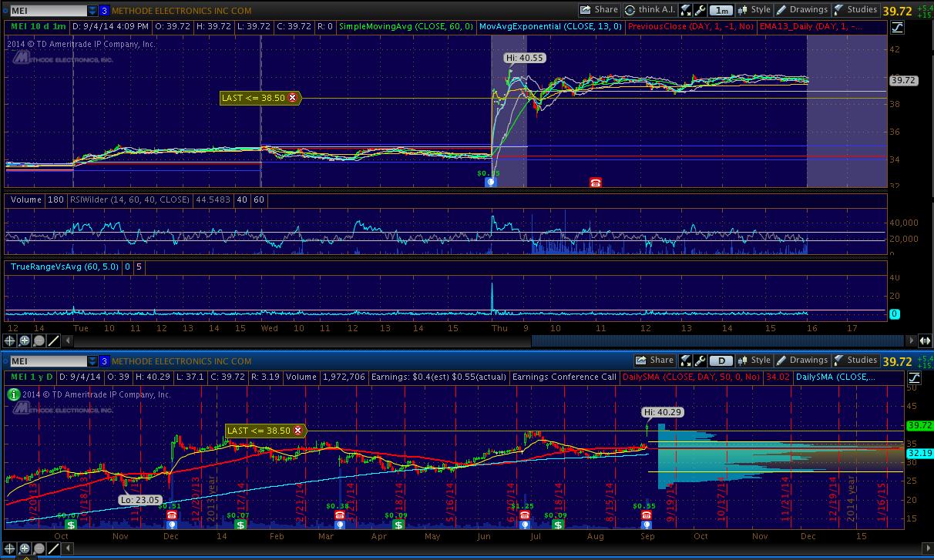The width and height of the screenshot is (934, 560).
Task: Click the crosshair pan tool icon
Action: 10,340
